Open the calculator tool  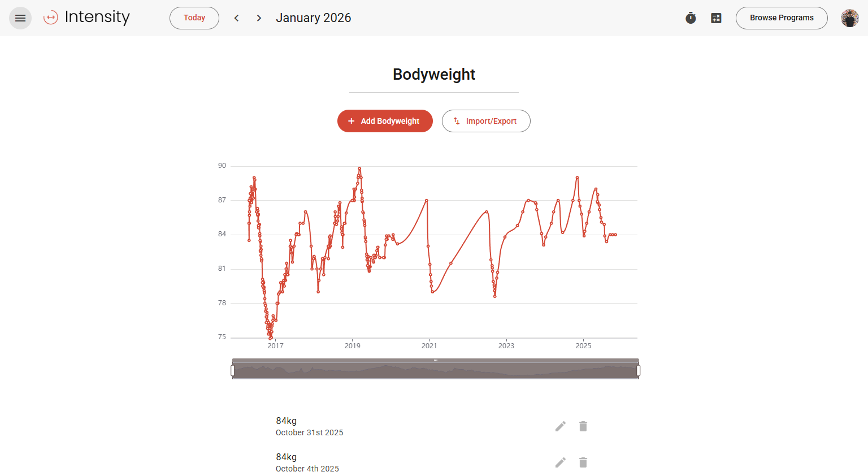pos(716,18)
